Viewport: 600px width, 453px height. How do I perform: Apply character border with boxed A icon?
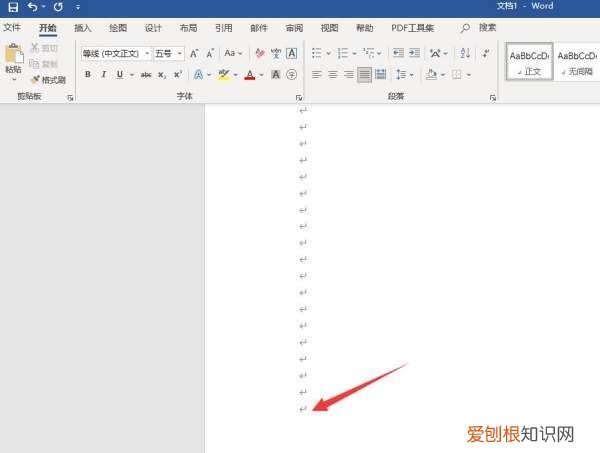tap(292, 53)
